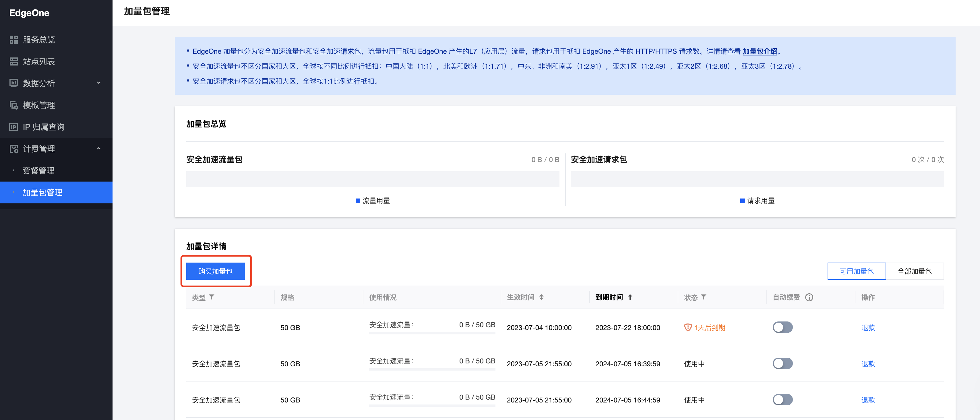The image size is (980, 420).
Task: Expand the 数据分析 submenu chevron
Action: [x=99, y=83]
